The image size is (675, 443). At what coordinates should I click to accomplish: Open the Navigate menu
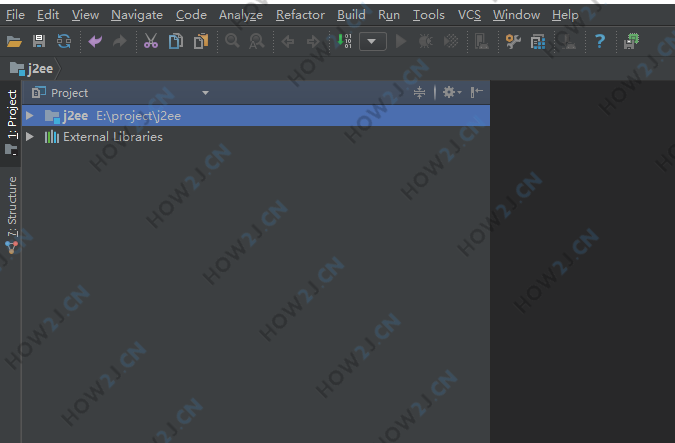pos(137,15)
